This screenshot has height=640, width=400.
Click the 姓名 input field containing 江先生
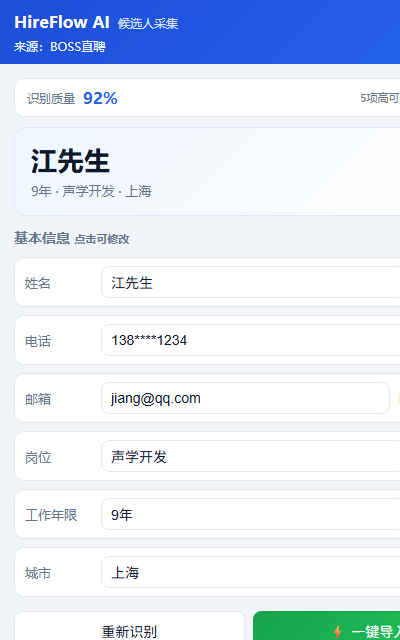point(251,282)
